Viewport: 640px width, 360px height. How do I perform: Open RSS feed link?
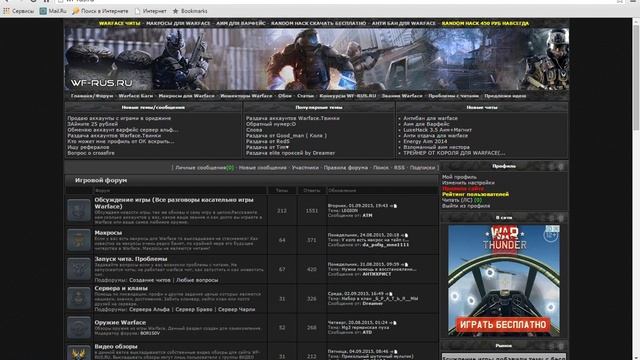399,168
